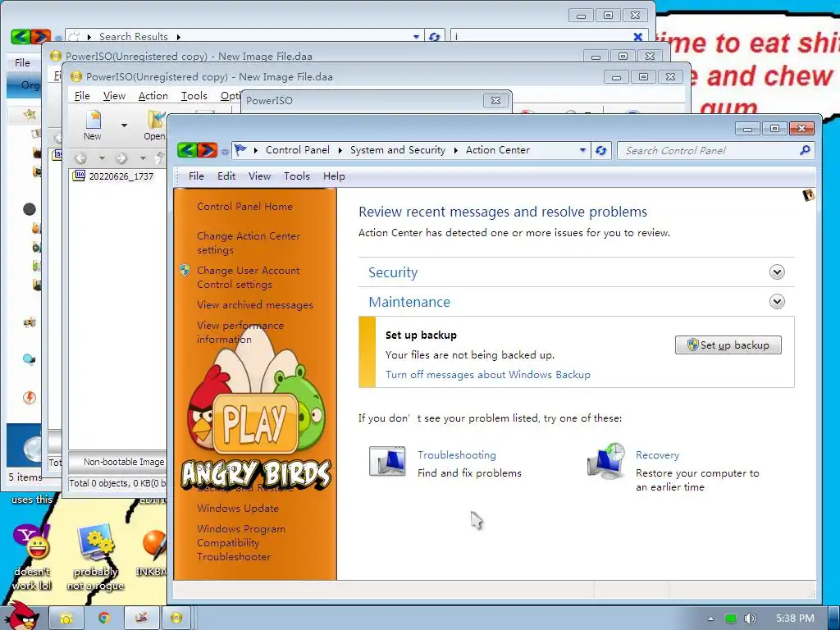This screenshot has height=630, width=840.
Task: Click back arrow in Search Results window
Action: coord(21,36)
